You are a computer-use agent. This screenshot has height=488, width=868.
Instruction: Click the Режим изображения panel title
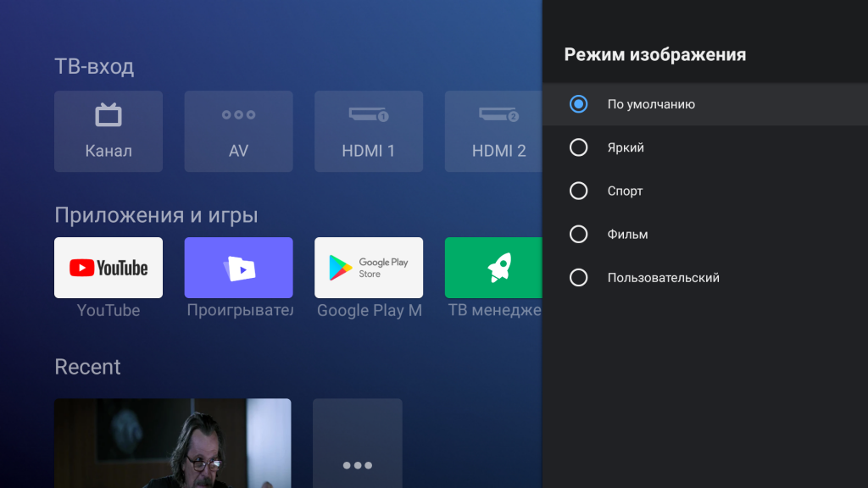pos(655,55)
